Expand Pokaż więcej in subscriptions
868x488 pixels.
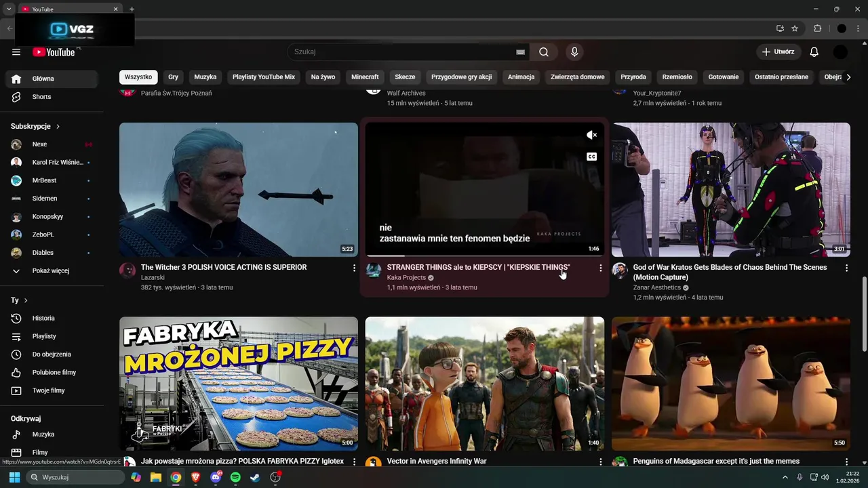(52, 271)
